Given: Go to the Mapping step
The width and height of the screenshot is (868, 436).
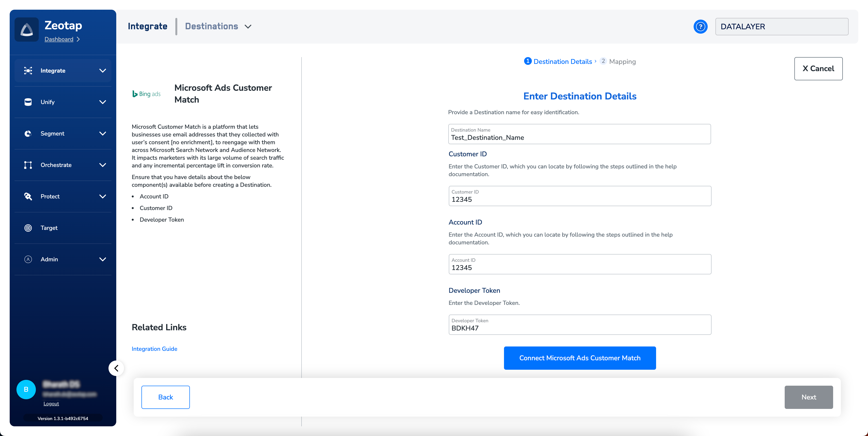Looking at the screenshot, I should (622, 62).
